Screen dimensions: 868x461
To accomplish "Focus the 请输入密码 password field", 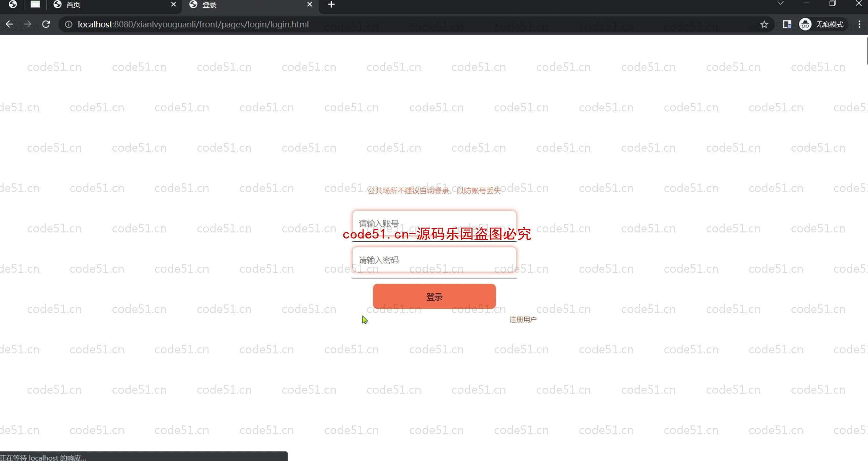I will tap(434, 260).
